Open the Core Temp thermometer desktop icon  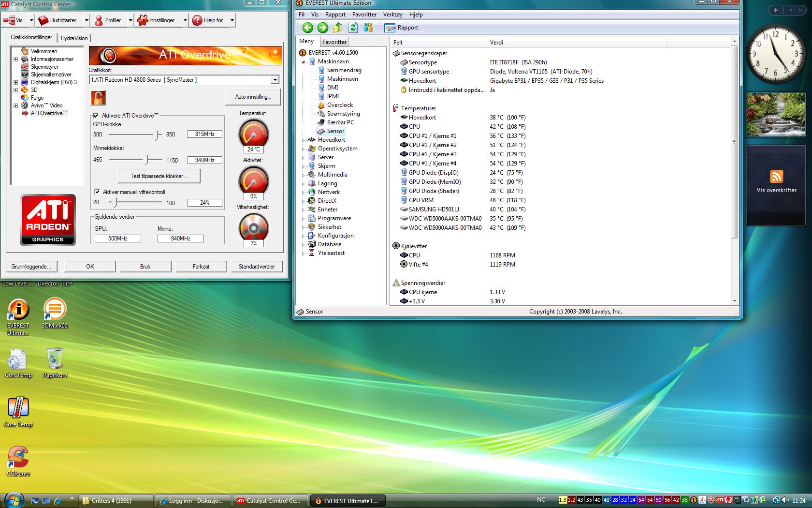coord(18,412)
